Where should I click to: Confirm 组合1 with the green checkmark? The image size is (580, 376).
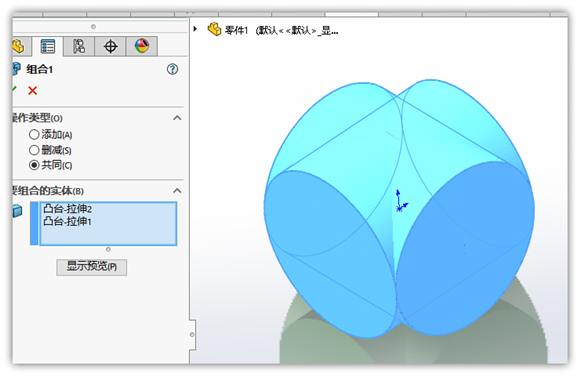coord(14,90)
